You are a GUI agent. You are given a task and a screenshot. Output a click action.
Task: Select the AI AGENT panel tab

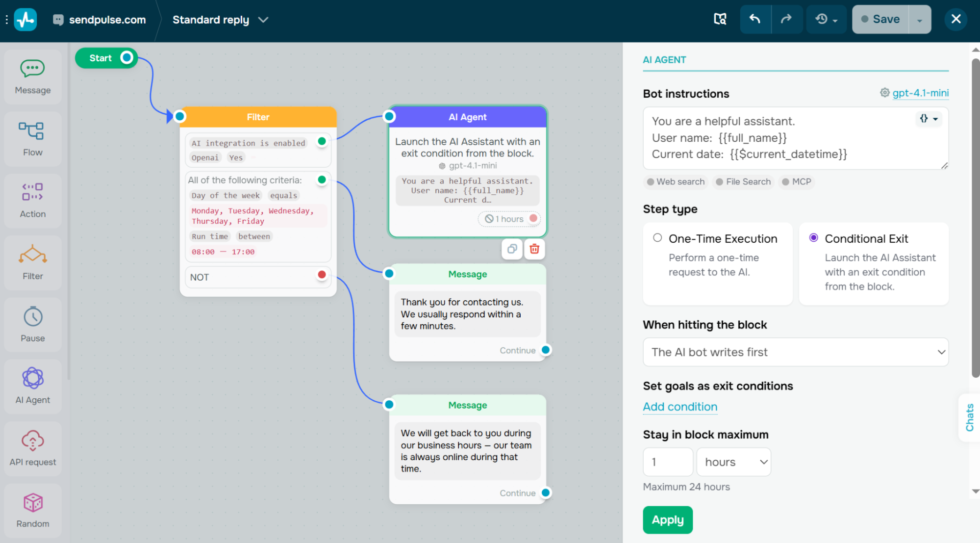(x=664, y=60)
